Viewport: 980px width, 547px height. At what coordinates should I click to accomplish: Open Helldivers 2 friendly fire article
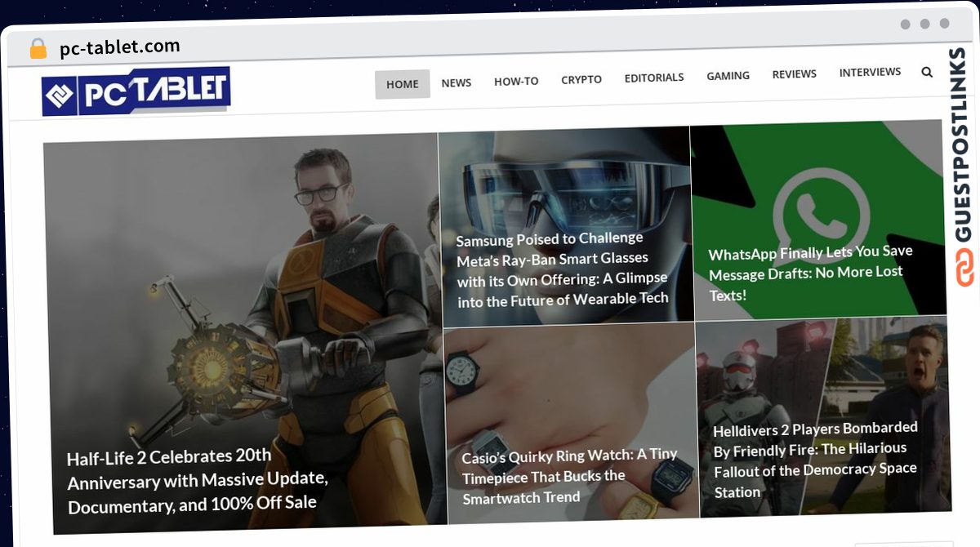pyautogui.click(x=816, y=460)
